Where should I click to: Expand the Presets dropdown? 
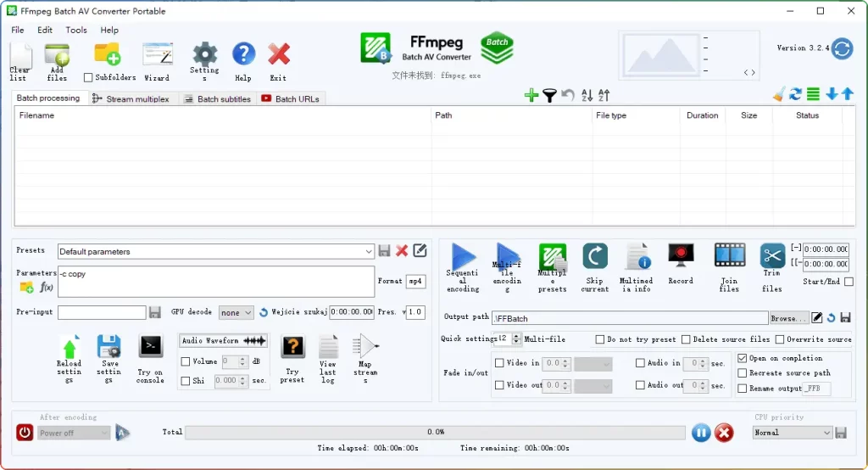[216, 252]
